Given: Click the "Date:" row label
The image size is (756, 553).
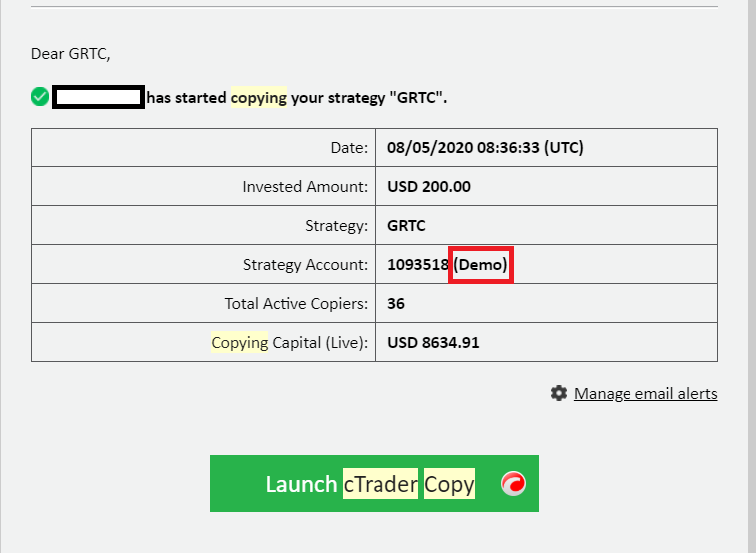Looking at the screenshot, I should pos(349,148).
